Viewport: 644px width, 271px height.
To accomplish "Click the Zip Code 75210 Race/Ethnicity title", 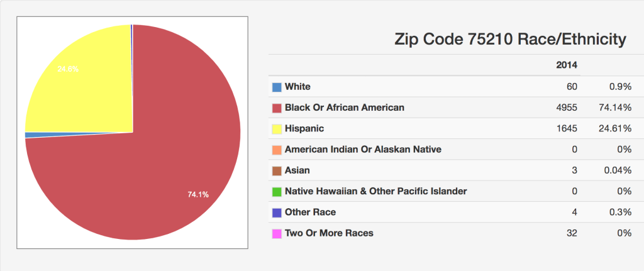I will [x=510, y=39].
